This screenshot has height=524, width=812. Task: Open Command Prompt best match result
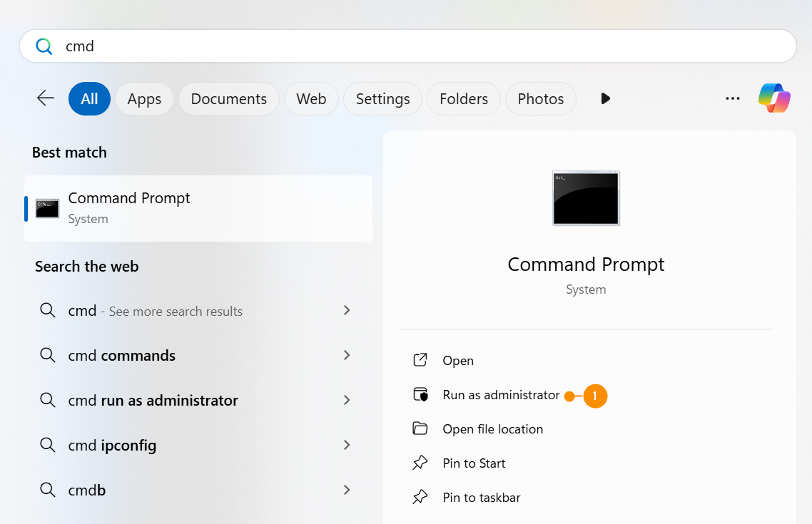point(198,208)
